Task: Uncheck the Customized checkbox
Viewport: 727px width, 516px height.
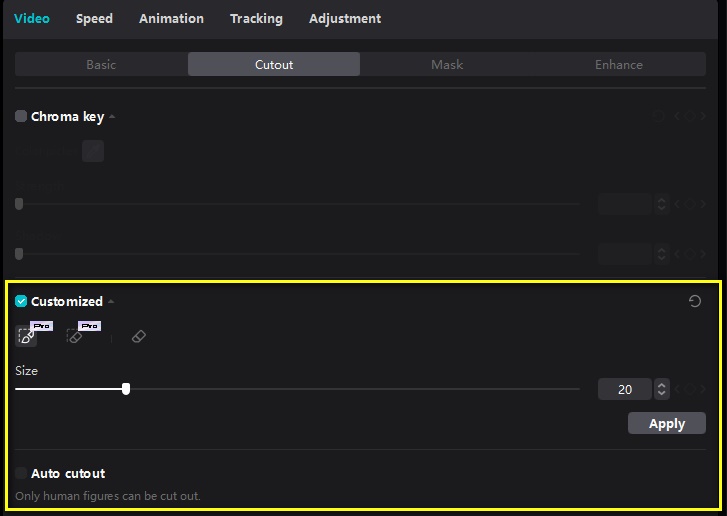Action: point(21,301)
